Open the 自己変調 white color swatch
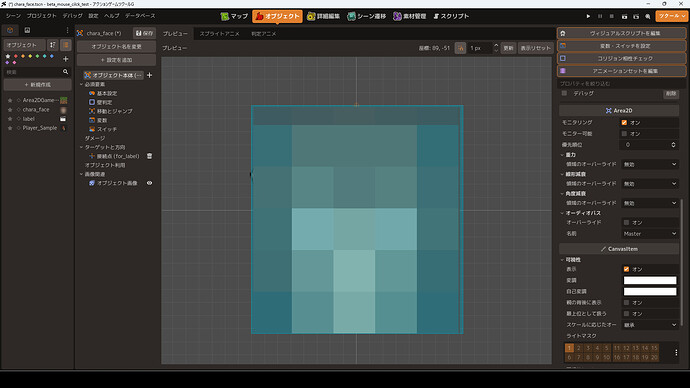 (x=650, y=292)
